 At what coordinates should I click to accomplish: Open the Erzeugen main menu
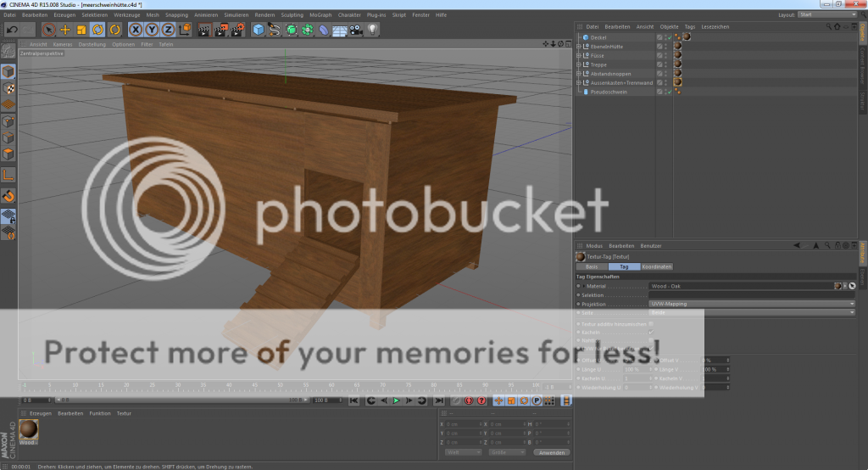[64, 15]
